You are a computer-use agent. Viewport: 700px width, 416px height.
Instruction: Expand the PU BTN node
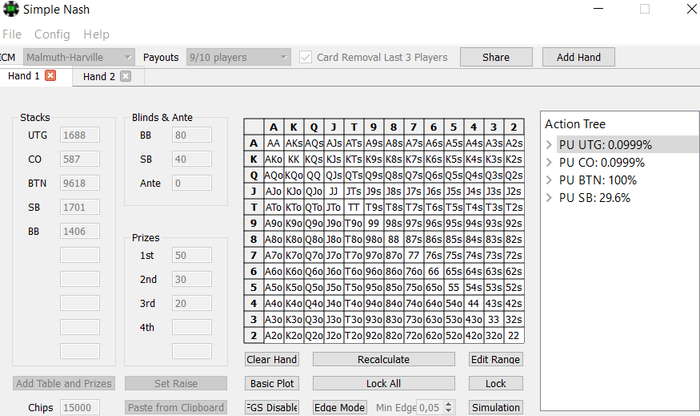tap(549, 180)
